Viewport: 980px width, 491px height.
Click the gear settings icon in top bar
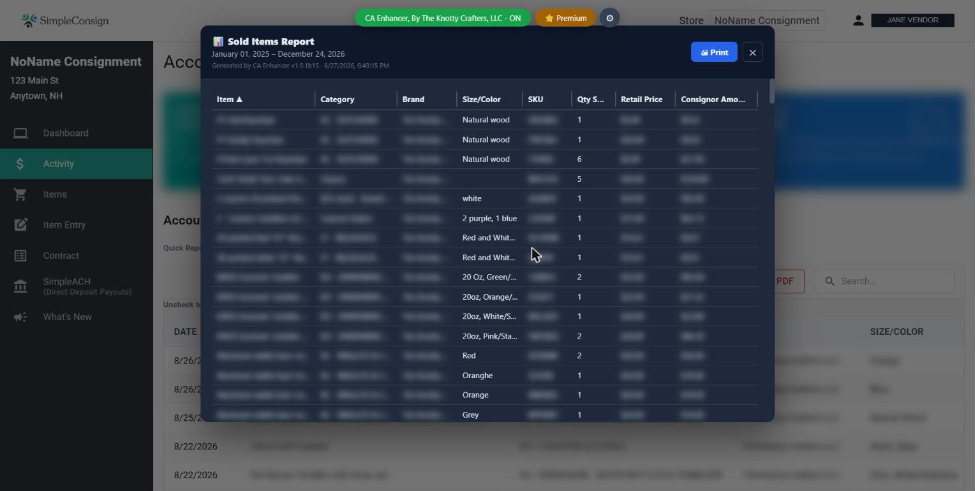tap(609, 18)
